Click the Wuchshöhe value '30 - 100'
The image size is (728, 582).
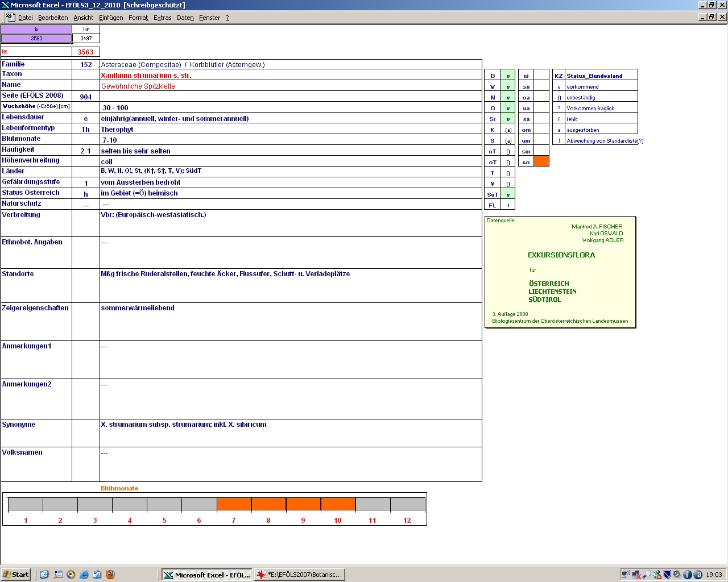(115, 108)
